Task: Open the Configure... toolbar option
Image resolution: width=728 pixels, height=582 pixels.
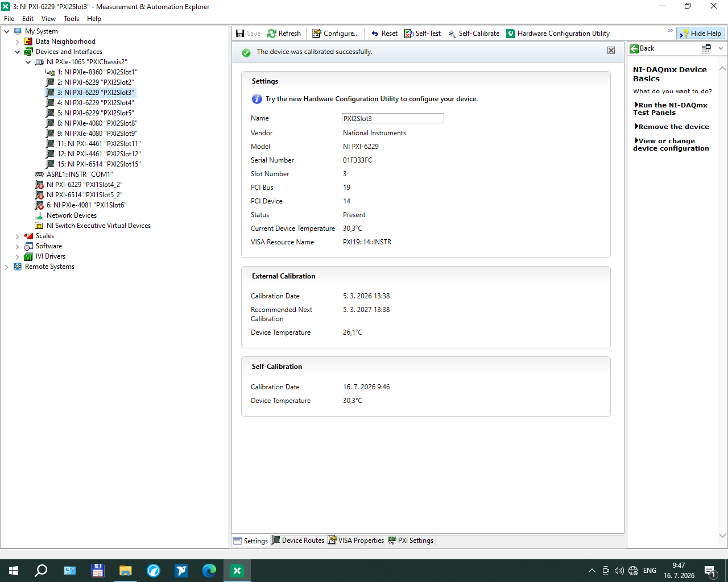Action: tap(336, 34)
